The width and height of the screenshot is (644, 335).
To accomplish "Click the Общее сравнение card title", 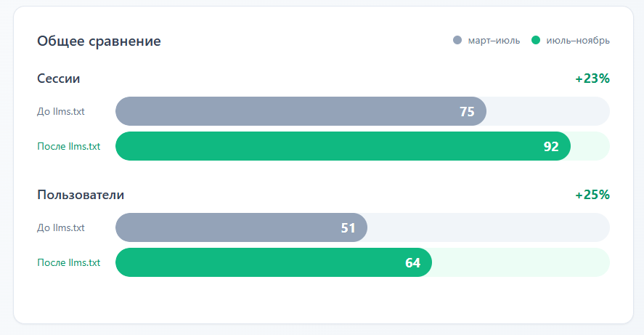I will [x=99, y=41].
